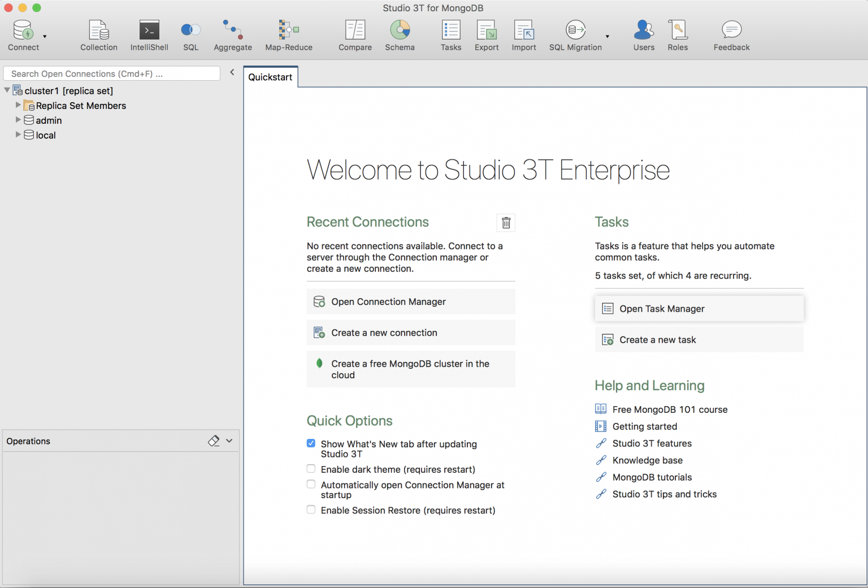Open the Free MongoDB 101 course link
Viewport: 868px width, 588px height.
(x=670, y=410)
